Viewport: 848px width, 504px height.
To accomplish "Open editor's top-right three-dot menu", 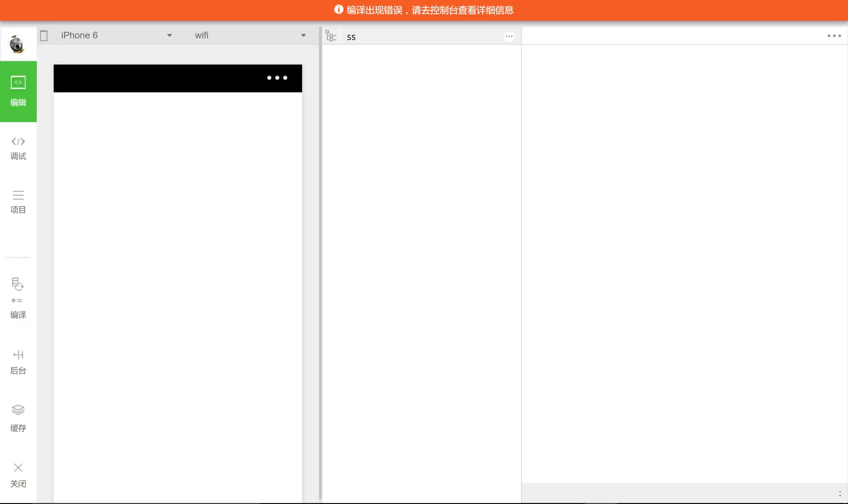I will point(834,36).
